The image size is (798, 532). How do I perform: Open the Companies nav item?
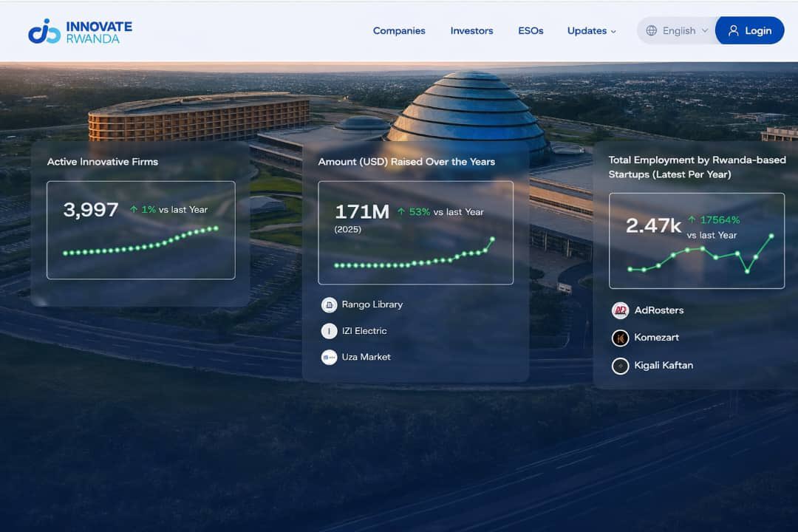(399, 31)
